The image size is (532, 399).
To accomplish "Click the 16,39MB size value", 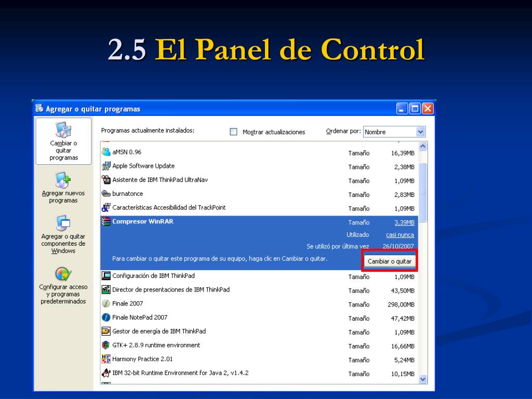I will (x=403, y=153).
